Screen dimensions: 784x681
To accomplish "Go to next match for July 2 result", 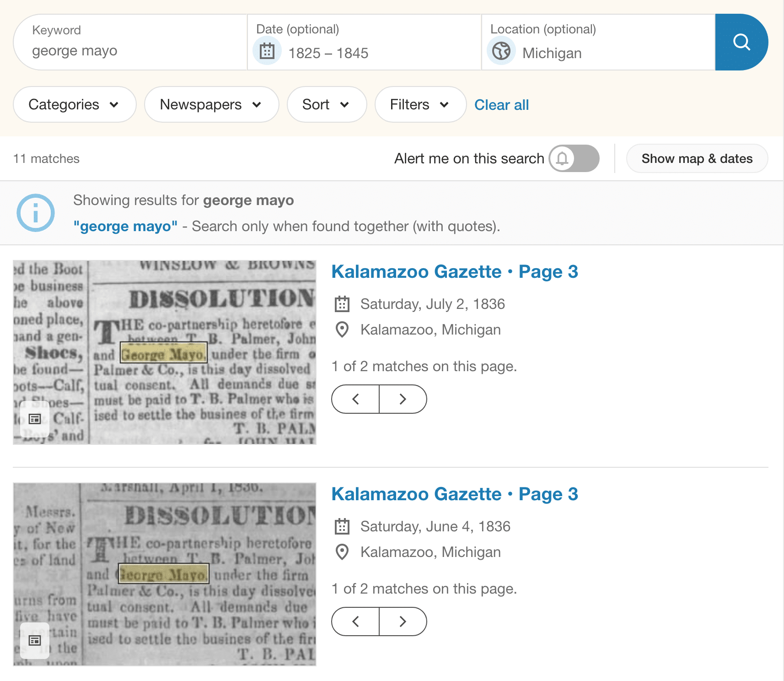I will pyautogui.click(x=403, y=399).
